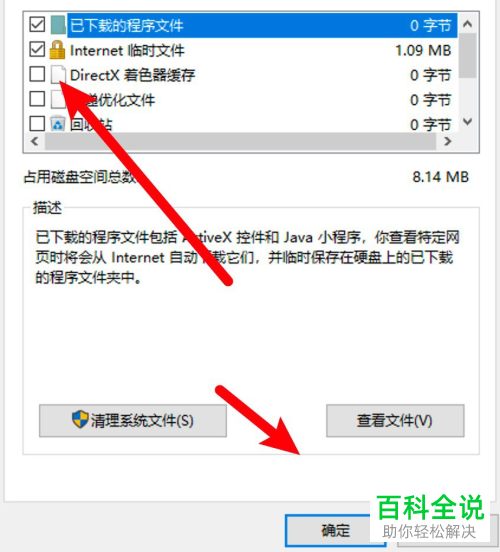Image resolution: width=500 pixels, height=552 pixels.
Task: Click the DirectX 着色器缓存 blank page icon
Action: [x=58, y=75]
